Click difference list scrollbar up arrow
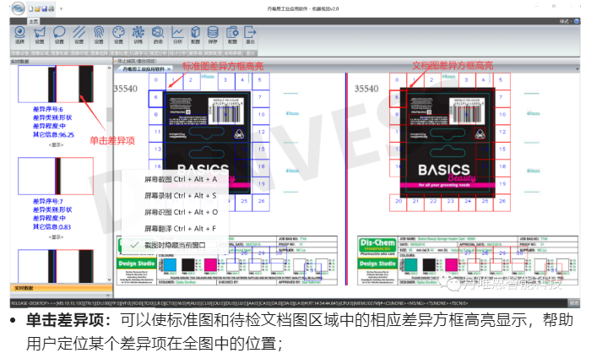591x364 pixels. coord(109,68)
